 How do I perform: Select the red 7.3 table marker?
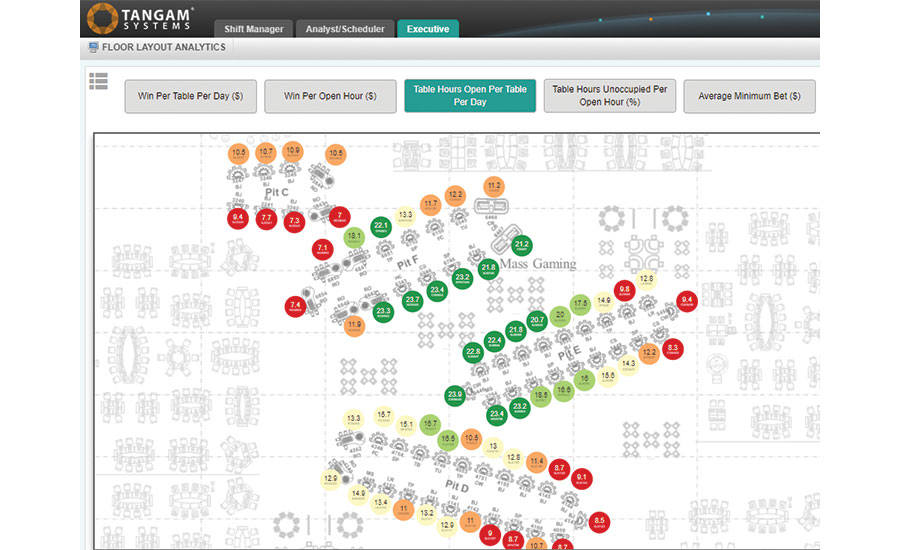(294, 222)
